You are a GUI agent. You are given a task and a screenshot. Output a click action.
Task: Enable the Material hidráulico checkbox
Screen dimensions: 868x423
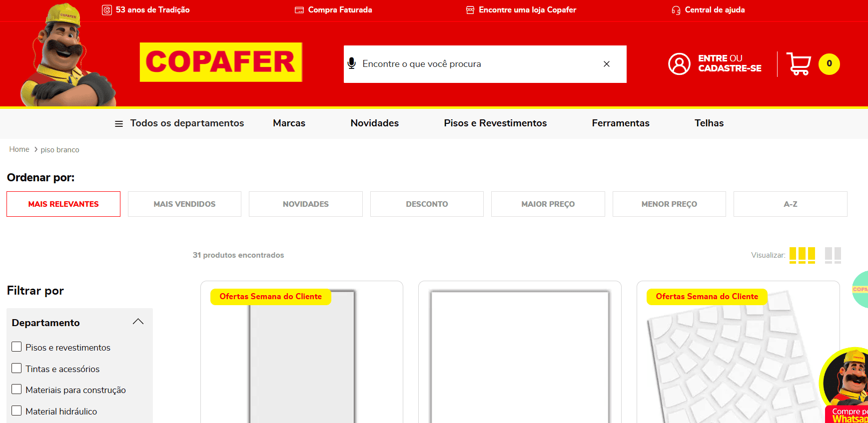(x=16, y=411)
